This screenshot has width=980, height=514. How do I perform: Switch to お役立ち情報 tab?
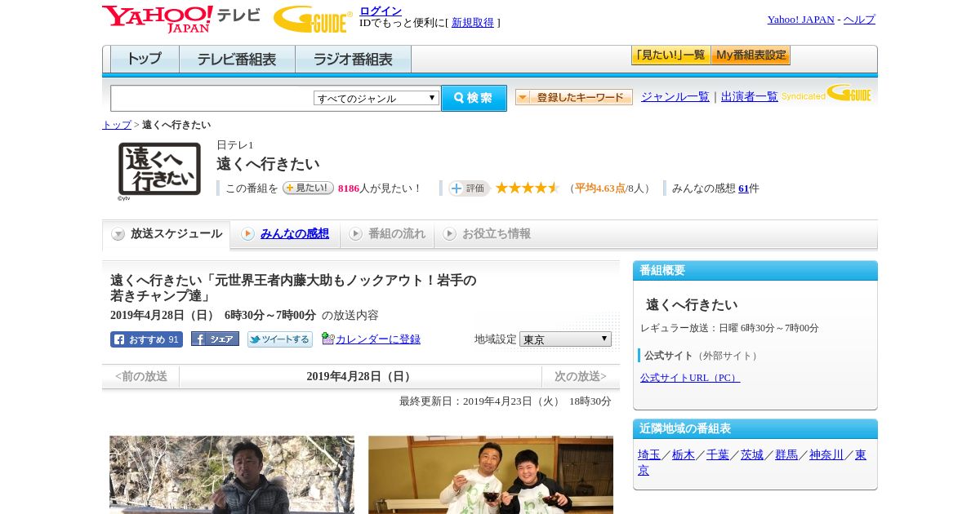488,234
